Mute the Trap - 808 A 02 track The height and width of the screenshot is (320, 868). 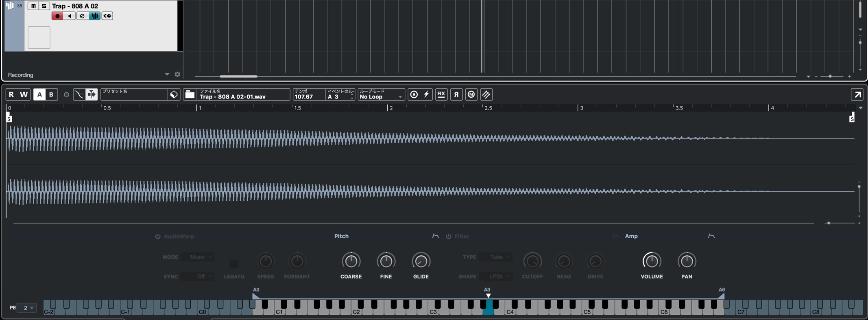click(33, 6)
